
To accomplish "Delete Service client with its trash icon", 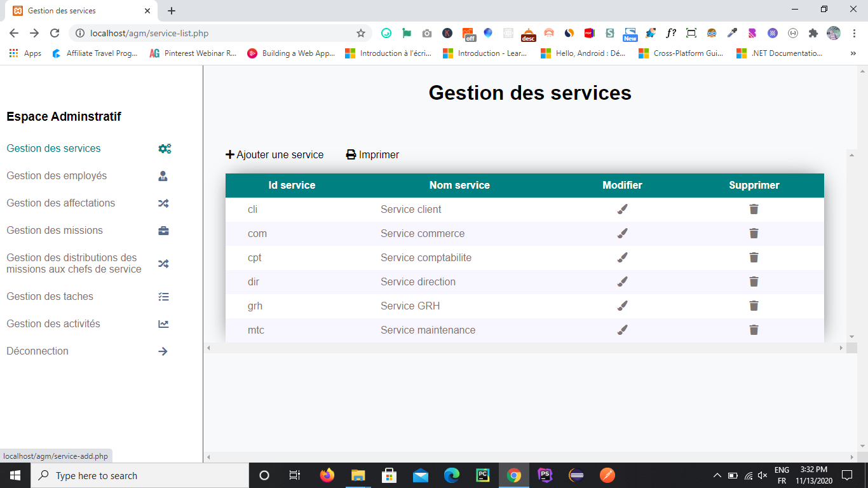I will [x=754, y=209].
